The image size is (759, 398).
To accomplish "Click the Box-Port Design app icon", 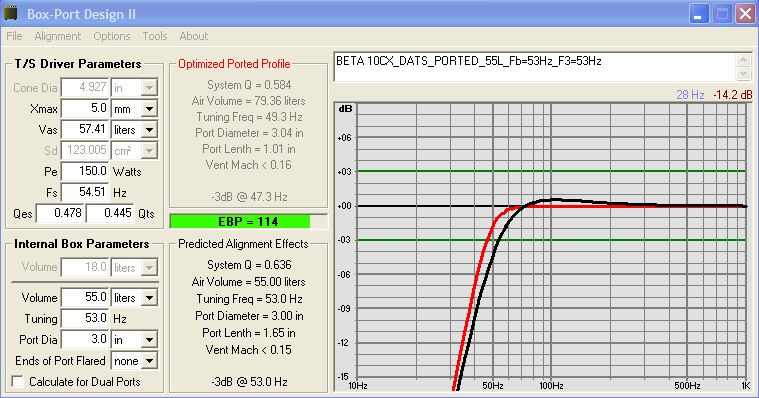I will click(10, 14).
